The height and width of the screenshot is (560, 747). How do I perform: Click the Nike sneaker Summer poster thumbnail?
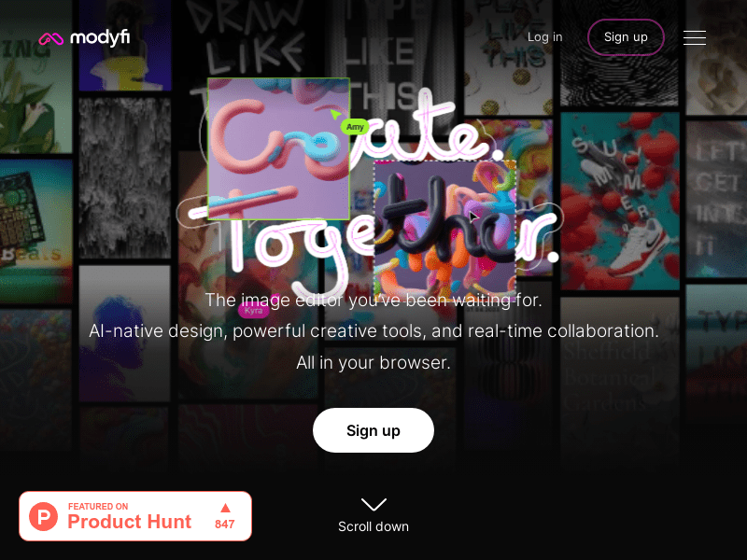620,201
